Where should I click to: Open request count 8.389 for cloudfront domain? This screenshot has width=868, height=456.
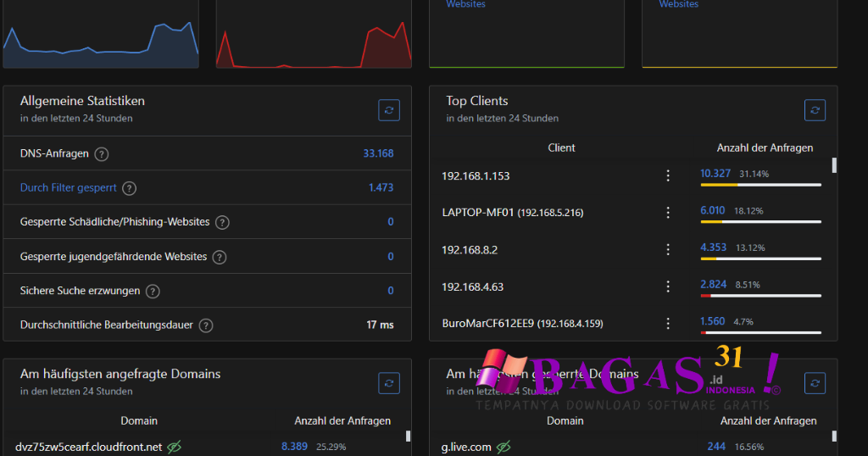(x=294, y=446)
